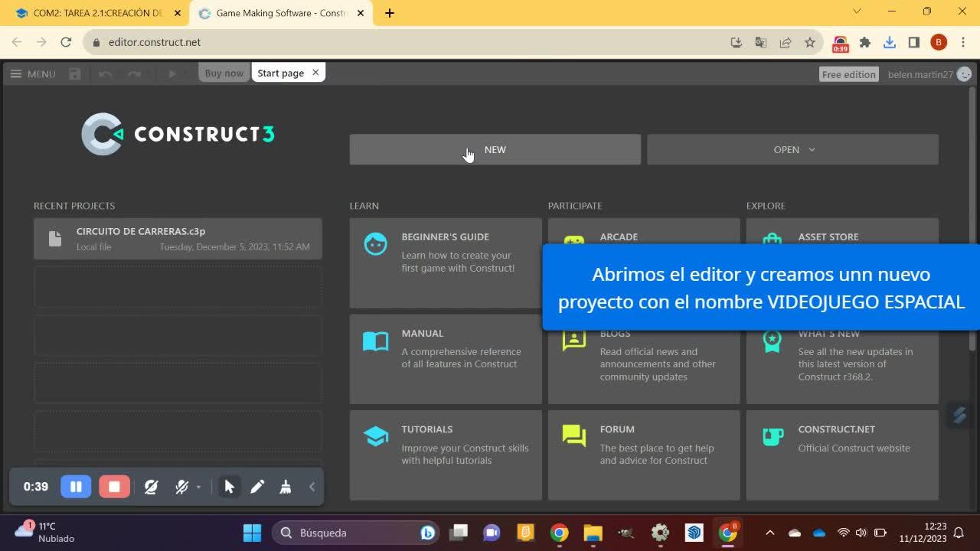Switch to the COM2: TAREA 2.1 browser tab
The height and width of the screenshot is (551, 980).
99,13
